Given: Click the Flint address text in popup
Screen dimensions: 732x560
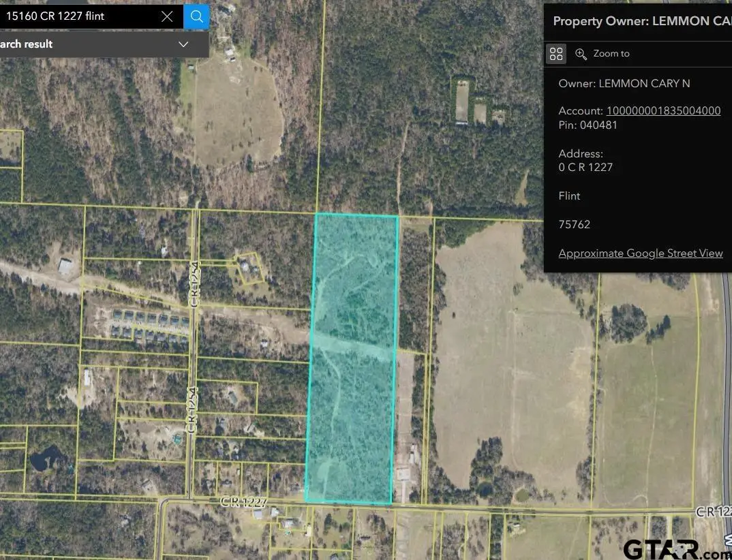Looking at the screenshot, I should click(569, 196).
